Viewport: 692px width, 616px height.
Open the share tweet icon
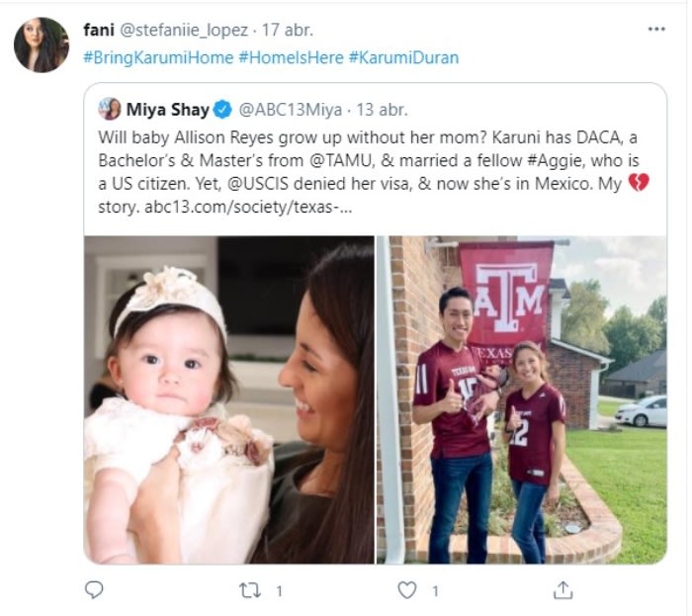[562, 590]
